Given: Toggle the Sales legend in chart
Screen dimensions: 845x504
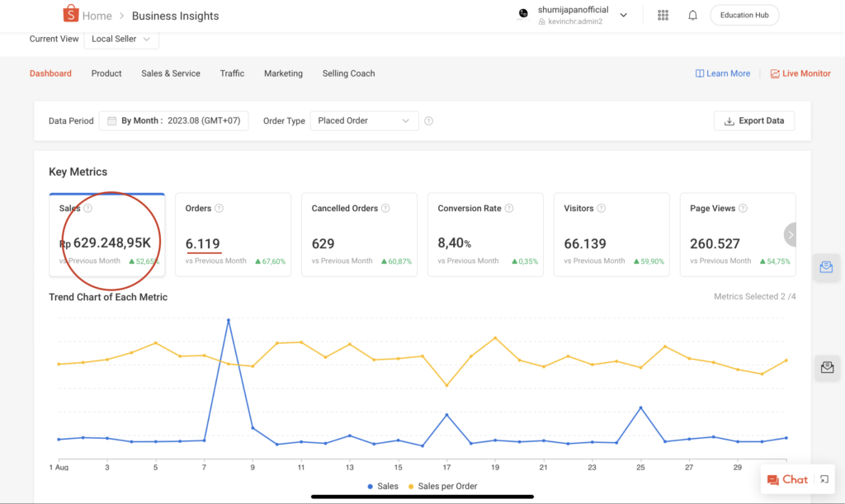Looking at the screenshot, I should [382, 487].
